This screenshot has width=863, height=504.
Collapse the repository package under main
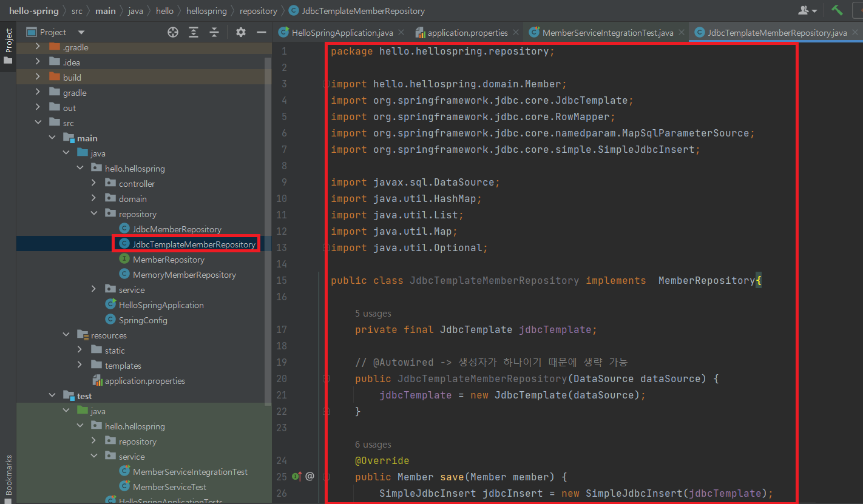click(x=93, y=213)
